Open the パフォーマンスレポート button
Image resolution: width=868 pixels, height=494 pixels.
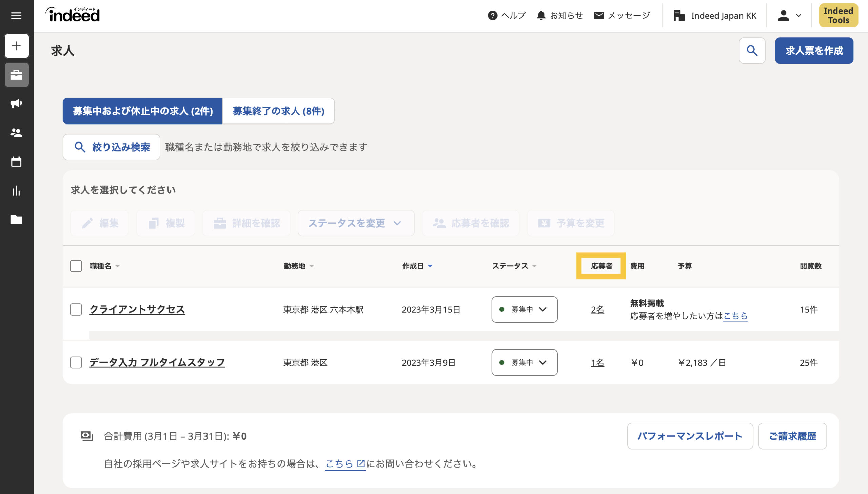[x=690, y=436]
